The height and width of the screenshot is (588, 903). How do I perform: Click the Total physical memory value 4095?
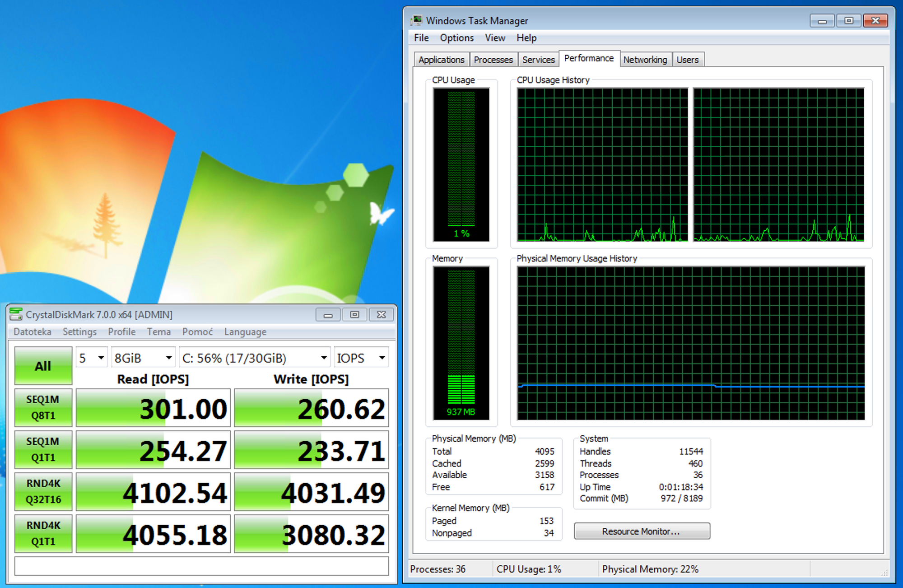point(545,451)
